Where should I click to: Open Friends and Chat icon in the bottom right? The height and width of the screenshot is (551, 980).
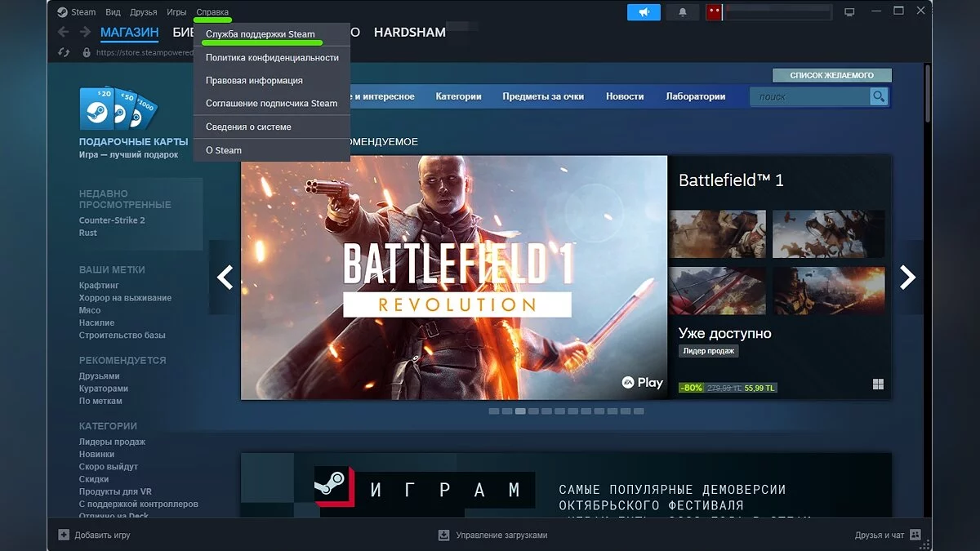pos(915,535)
